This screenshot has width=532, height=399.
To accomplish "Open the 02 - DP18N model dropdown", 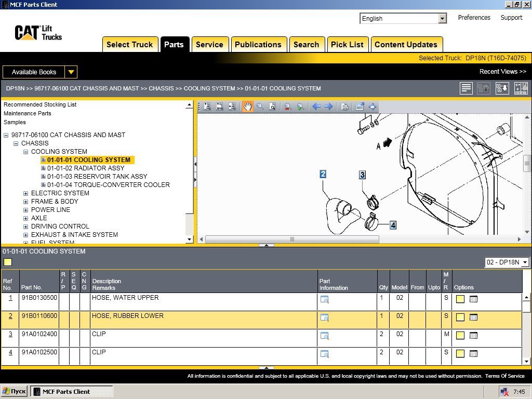I will click(525, 262).
